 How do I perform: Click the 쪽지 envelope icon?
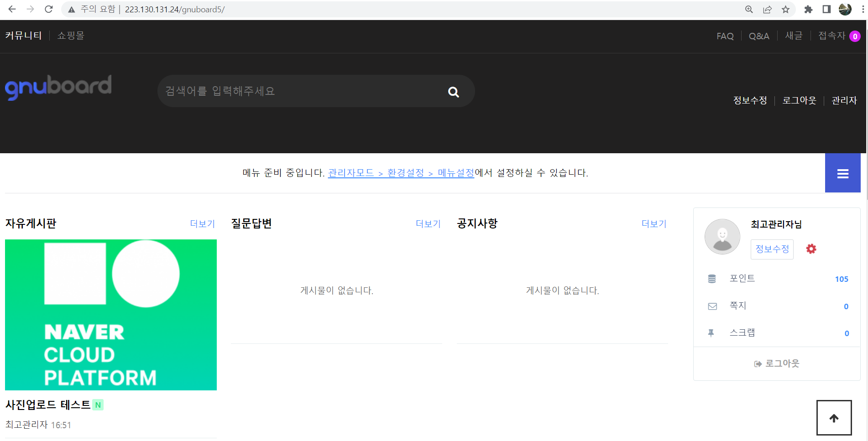(x=712, y=306)
